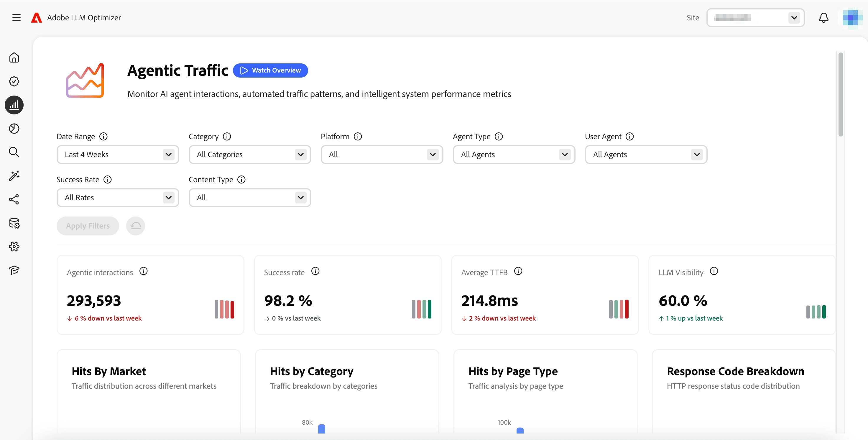Reset filters with the undo button
The width and height of the screenshot is (868, 440).
click(135, 226)
